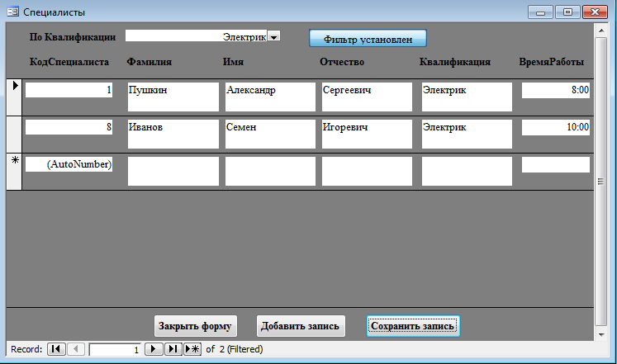Click vertical scrollbar up arrow
The width and height of the screenshot is (617, 364).
pos(600,30)
